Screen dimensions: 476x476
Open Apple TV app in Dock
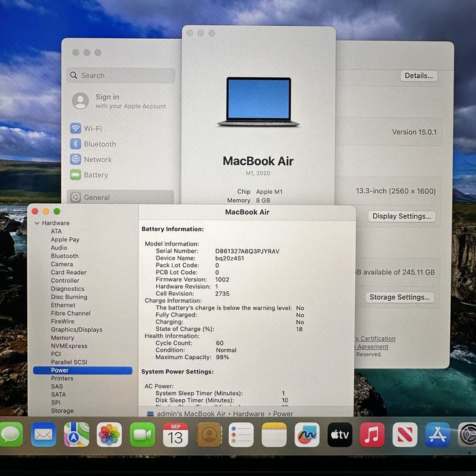pyautogui.click(x=340, y=435)
